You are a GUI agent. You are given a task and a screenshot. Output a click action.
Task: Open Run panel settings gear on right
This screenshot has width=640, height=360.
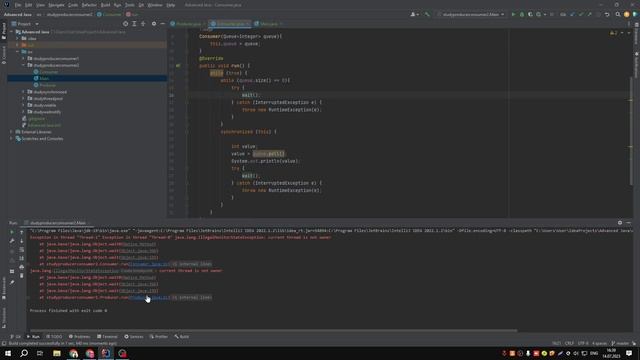[620, 223]
